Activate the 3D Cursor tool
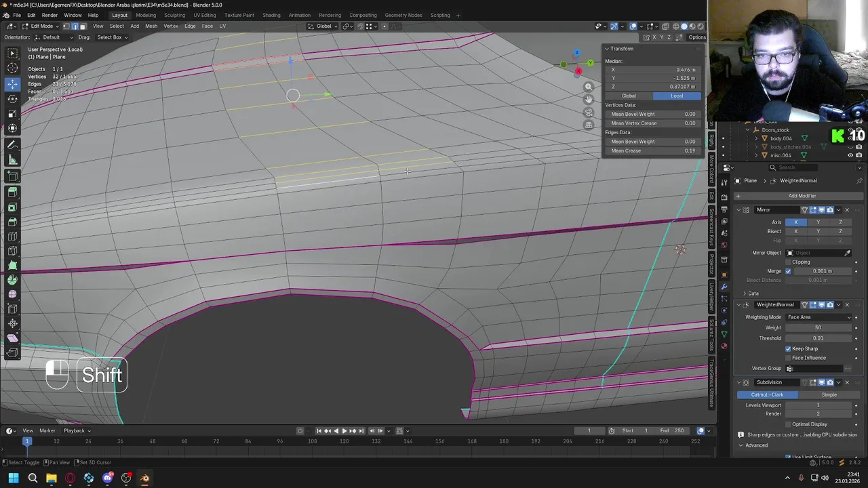Image resolution: width=868 pixels, height=488 pixels. (12, 68)
